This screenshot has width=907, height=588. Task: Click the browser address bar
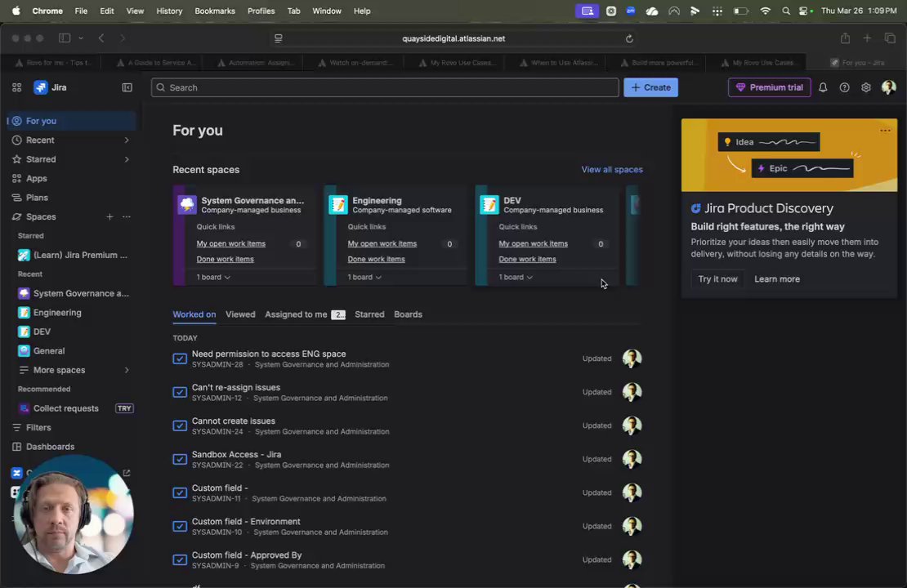point(453,38)
